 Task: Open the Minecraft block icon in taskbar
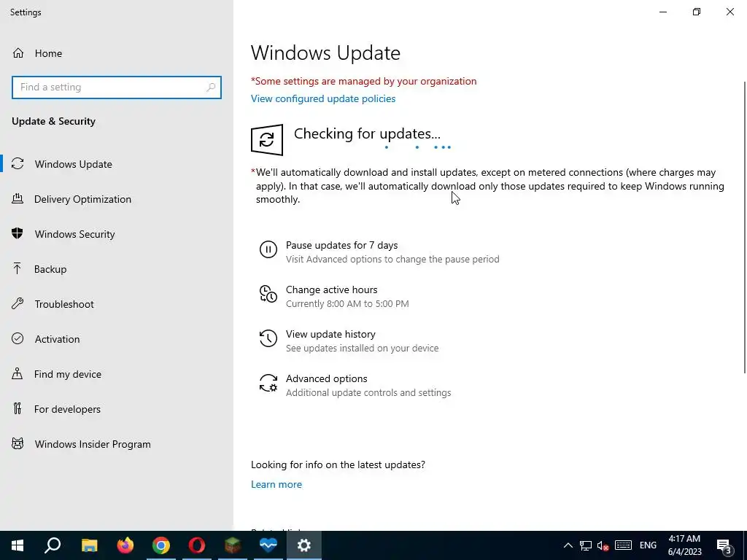tap(233, 545)
